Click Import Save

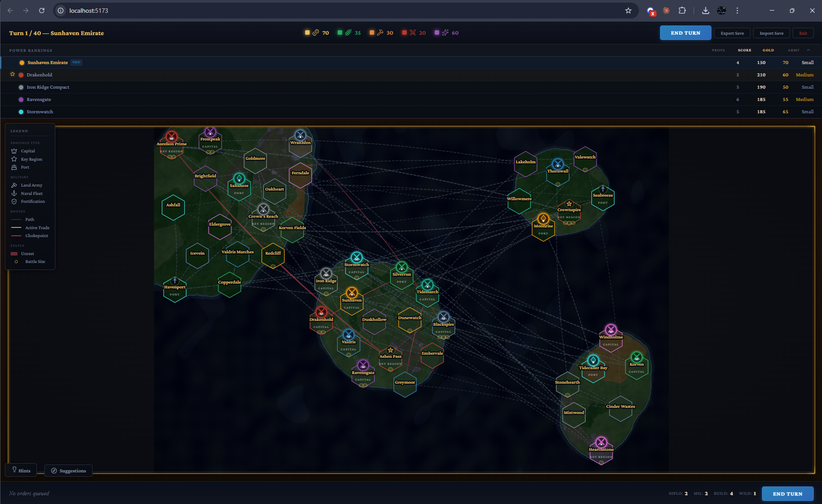click(772, 33)
